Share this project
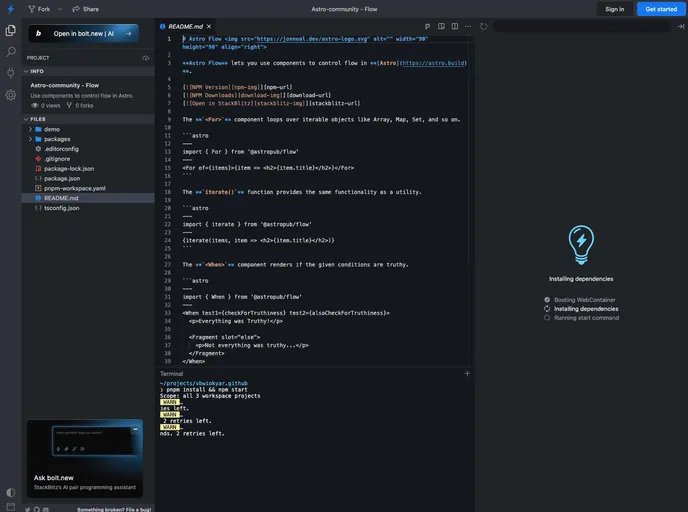This screenshot has width=688, height=512. pyautogui.click(x=86, y=9)
